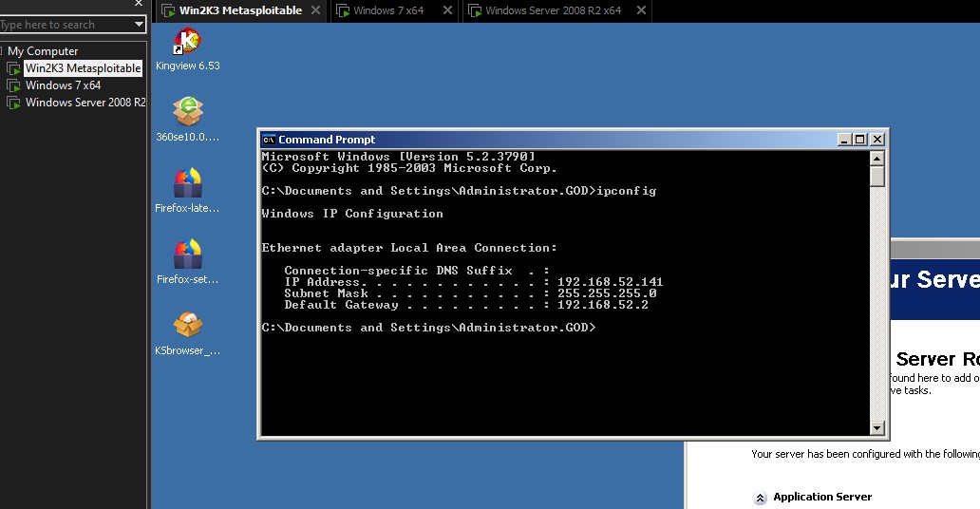Click the VM icon beside Win2K3 Metasploitable in library
The width and height of the screenshot is (980, 509).
[13, 68]
